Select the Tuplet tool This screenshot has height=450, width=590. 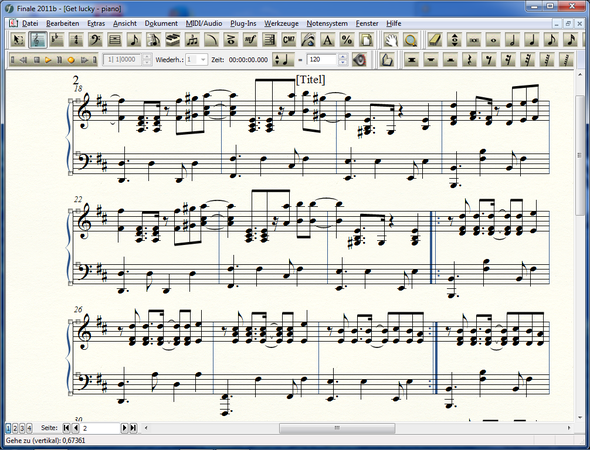click(192, 40)
